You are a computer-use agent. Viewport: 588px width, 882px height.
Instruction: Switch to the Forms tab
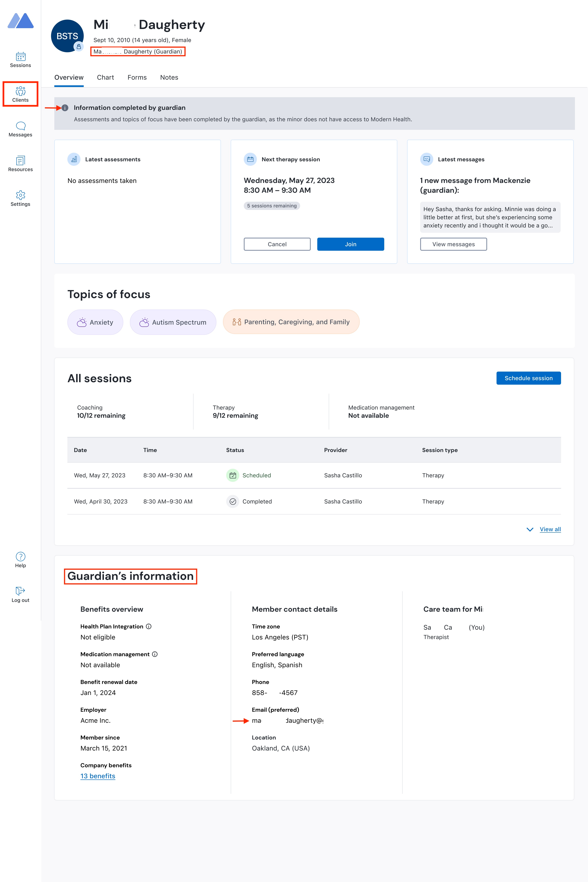tap(137, 78)
